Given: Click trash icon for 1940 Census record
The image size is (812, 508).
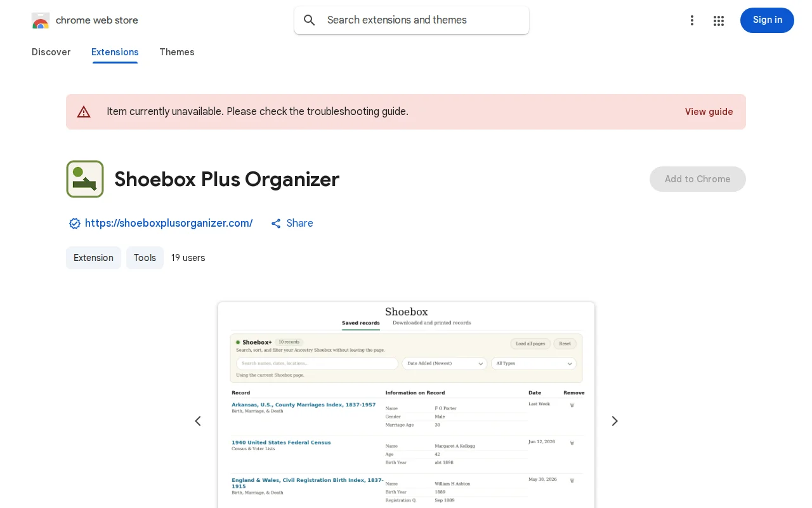Looking at the screenshot, I should tap(572, 443).
